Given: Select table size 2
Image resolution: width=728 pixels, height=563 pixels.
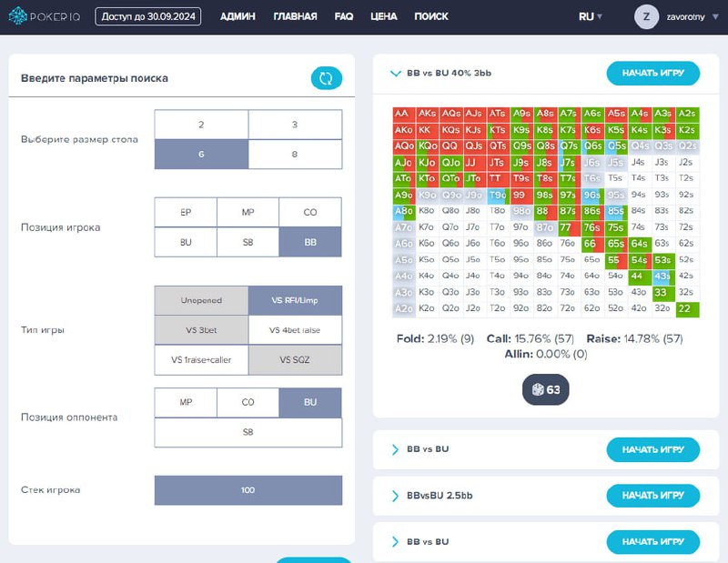Looking at the screenshot, I should click(x=201, y=125).
